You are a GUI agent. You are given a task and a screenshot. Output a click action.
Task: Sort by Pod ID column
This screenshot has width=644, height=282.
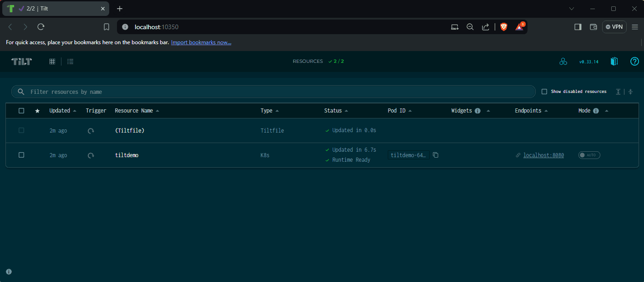point(400,111)
